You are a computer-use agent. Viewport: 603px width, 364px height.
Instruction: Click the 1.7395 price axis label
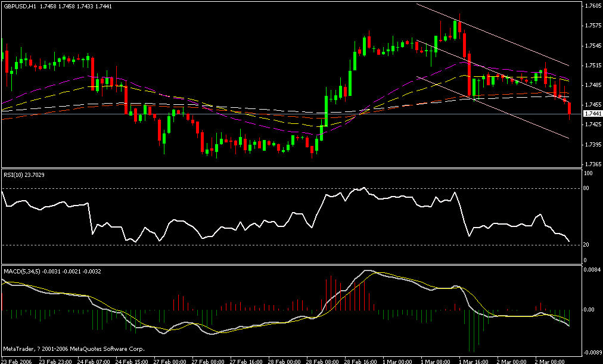(592, 144)
